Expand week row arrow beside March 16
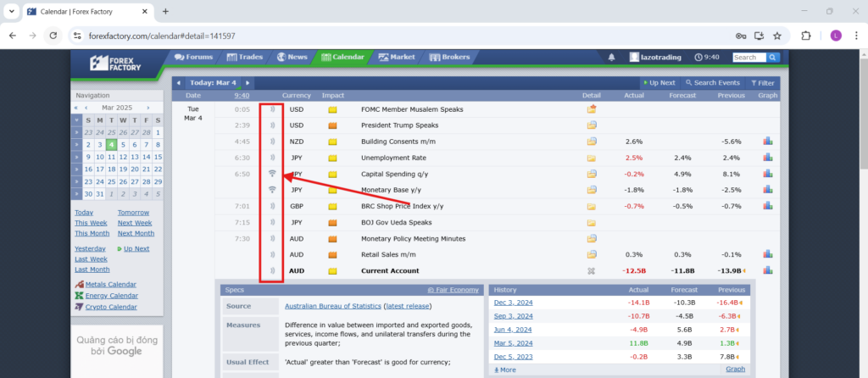868x378 pixels. pyautogui.click(x=76, y=170)
